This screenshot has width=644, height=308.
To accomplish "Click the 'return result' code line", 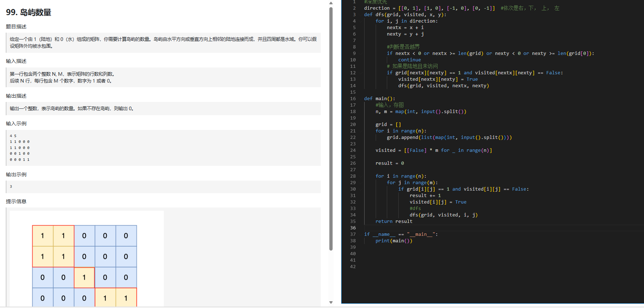I will pos(394,221).
